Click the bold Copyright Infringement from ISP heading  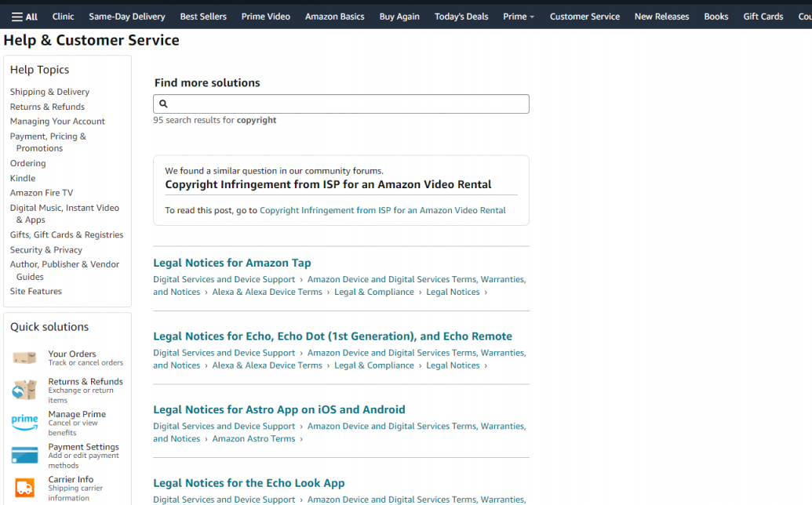[328, 185]
